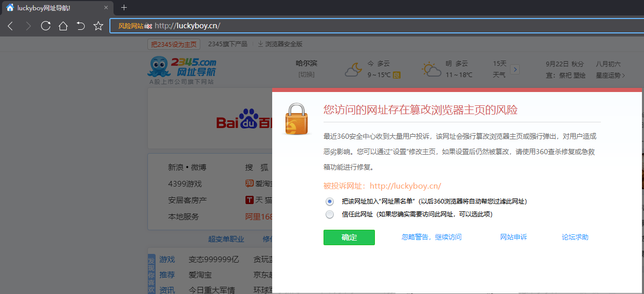Open 变态999999亿 link
Image resolution: width=644 pixels, height=294 pixels.
pos(214,260)
